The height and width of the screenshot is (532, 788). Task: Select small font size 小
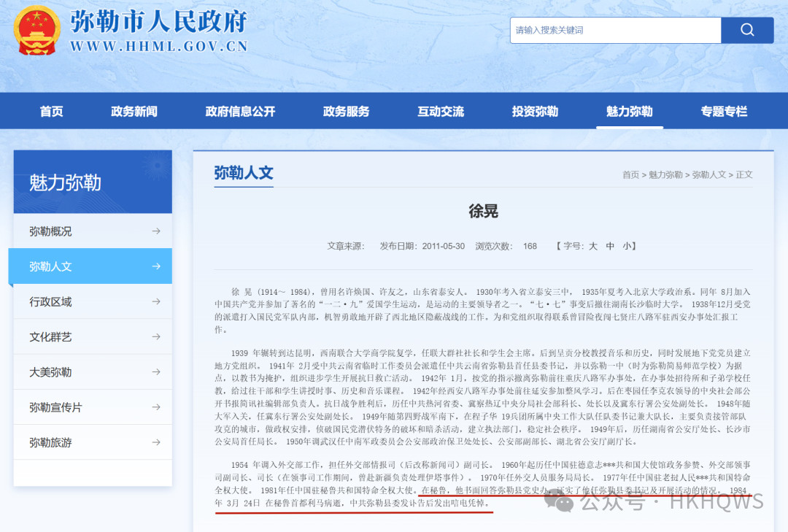coord(627,246)
